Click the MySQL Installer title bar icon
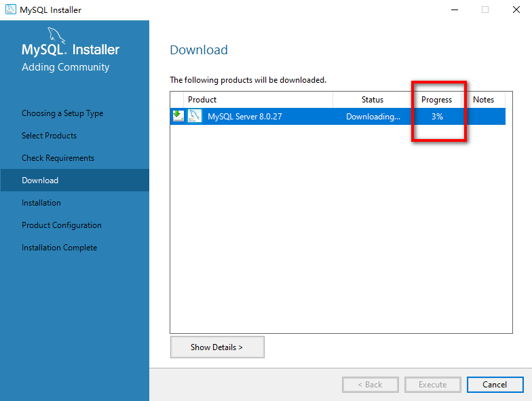 pos(11,9)
